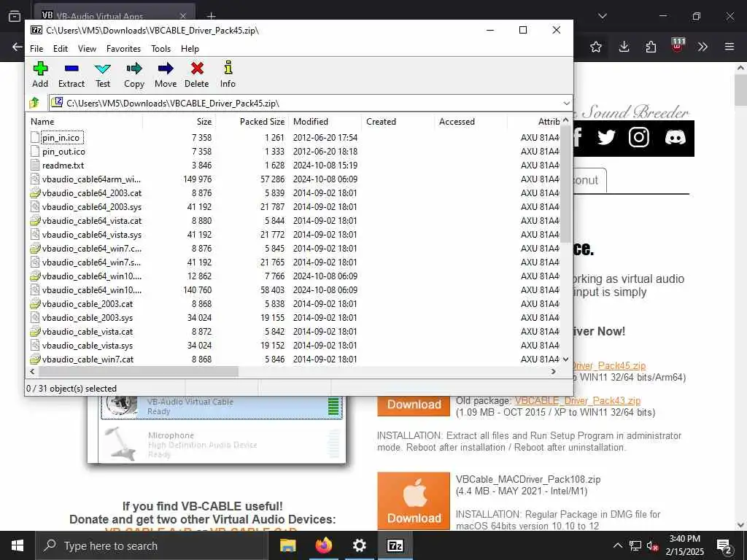Select the pin_out.ico file

click(63, 152)
